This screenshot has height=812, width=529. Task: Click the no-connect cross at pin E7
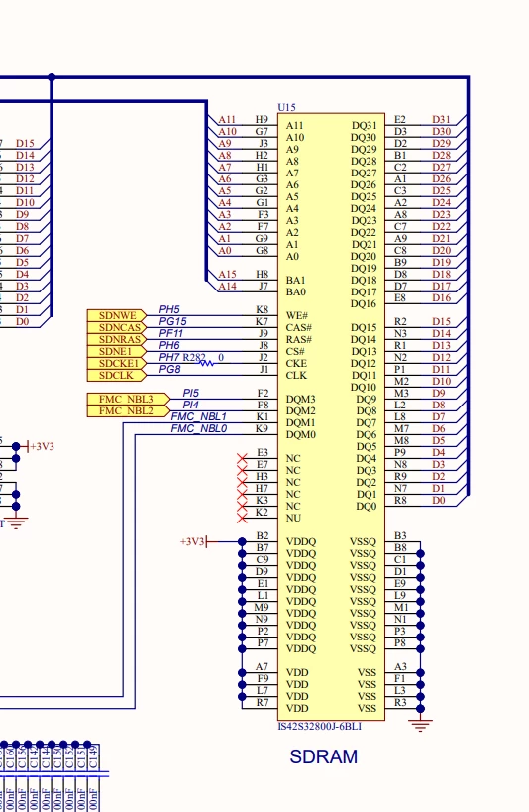[x=242, y=470]
